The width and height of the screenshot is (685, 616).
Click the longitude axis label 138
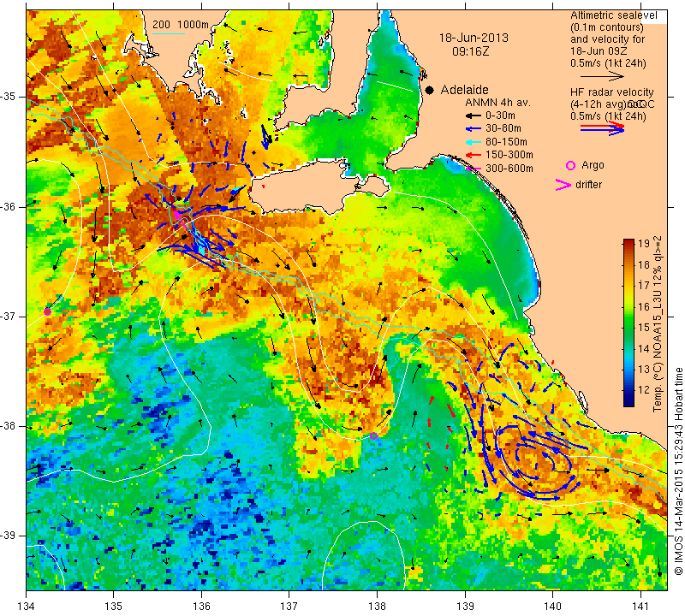pyautogui.click(x=377, y=607)
